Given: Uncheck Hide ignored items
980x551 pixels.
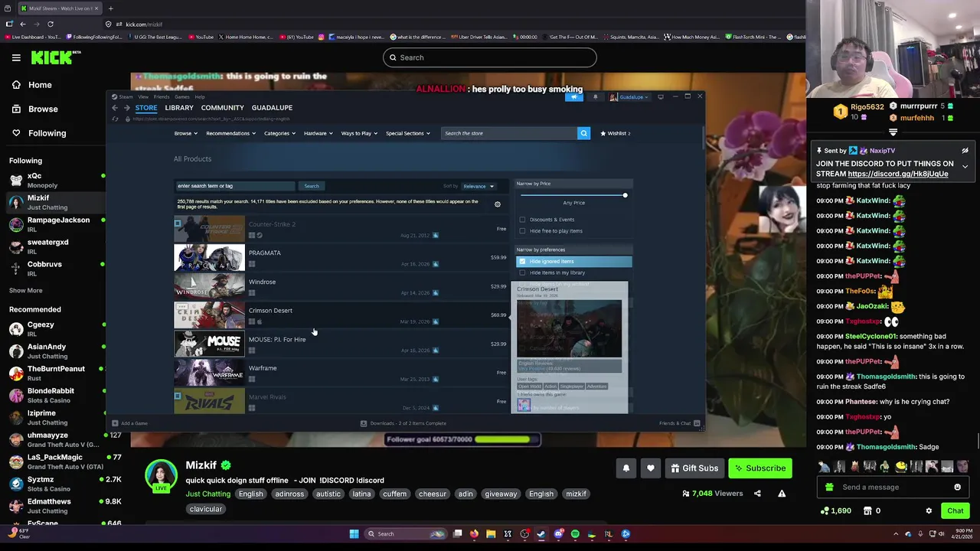Looking at the screenshot, I should pyautogui.click(x=523, y=262).
